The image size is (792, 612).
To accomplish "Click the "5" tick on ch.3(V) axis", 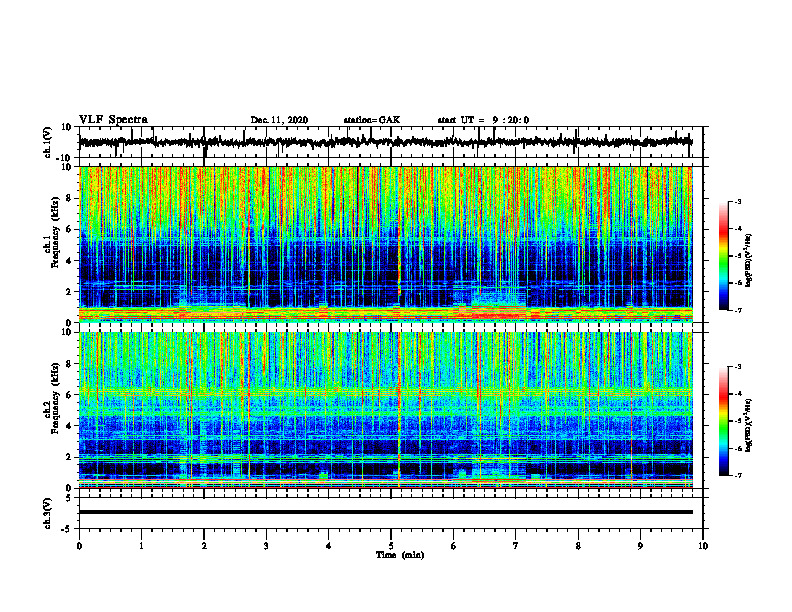I will 69,498.
